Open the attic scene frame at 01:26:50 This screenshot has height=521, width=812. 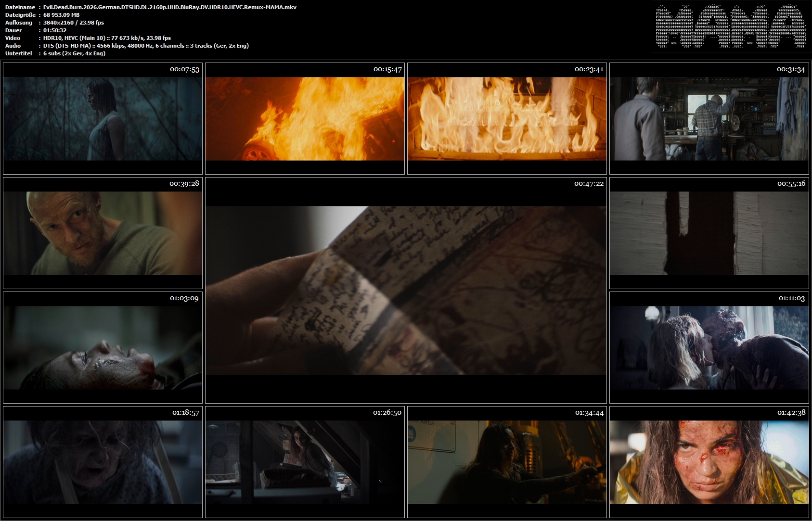click(x=305, y=462)
